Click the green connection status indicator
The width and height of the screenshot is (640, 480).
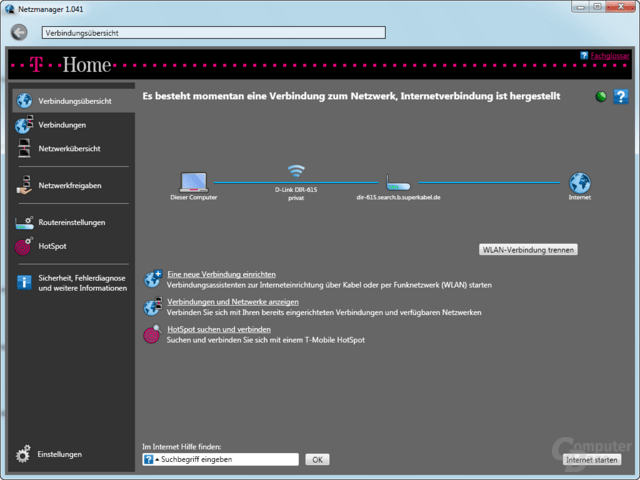click(601, 97)
